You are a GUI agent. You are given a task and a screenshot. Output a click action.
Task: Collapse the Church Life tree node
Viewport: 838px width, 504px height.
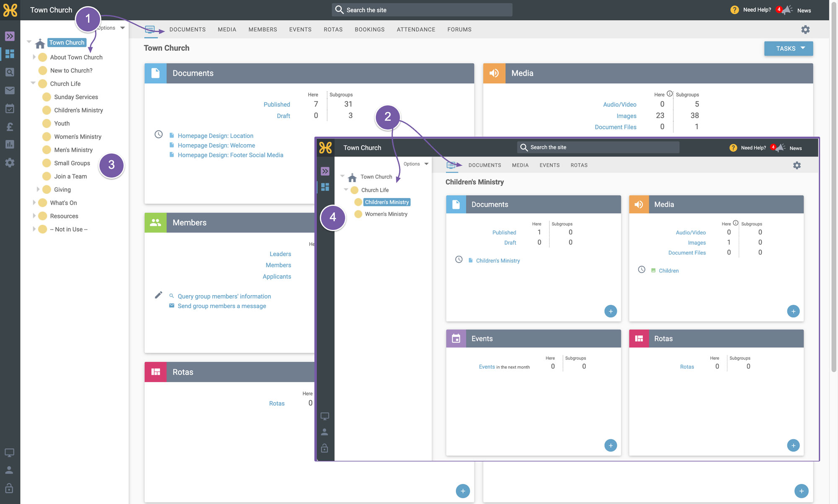pyautogui.click(x=33, y=83)
